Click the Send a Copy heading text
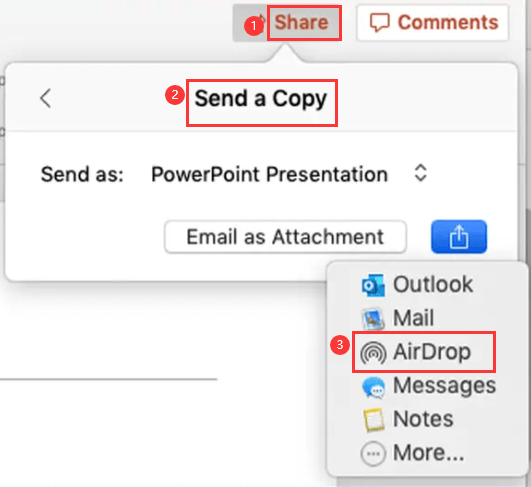This screenshot has height=487, width=531. (261, 99)
